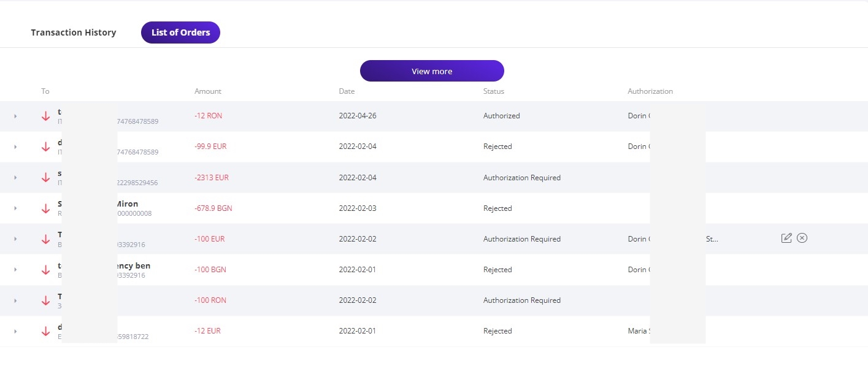Expand the -2313 EUR order row
This screenshot has height=366, width=868.
pos(15,177)
